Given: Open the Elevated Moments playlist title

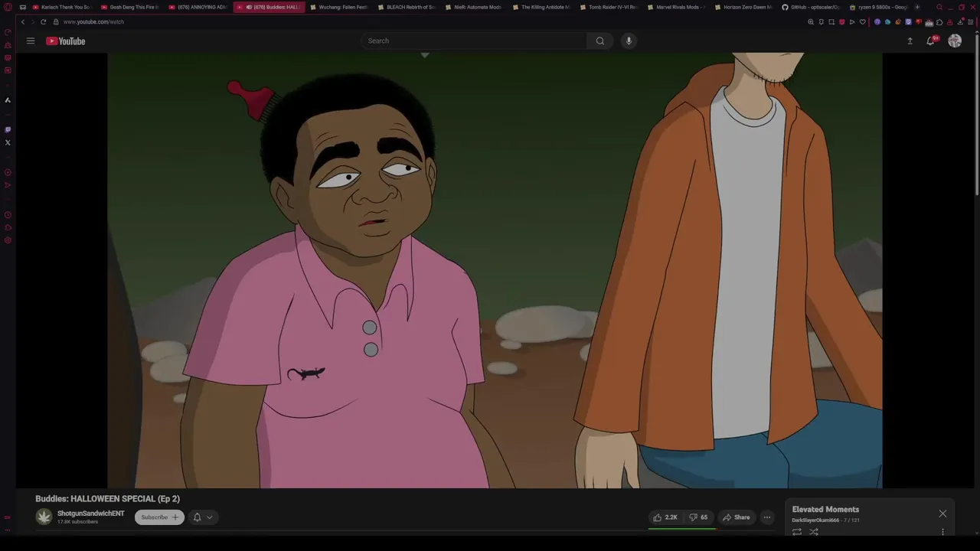Looking at the screenshot, I should pyautogui.click(x=825, y=510).
